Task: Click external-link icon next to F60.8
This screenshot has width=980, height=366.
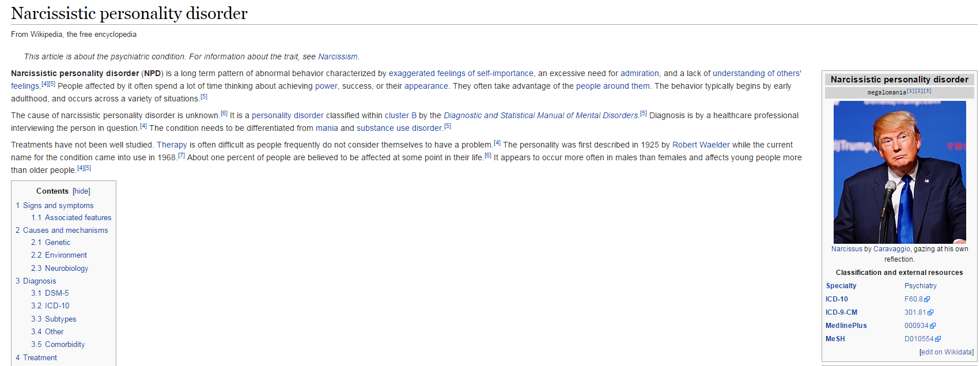Action: [927, 299]
